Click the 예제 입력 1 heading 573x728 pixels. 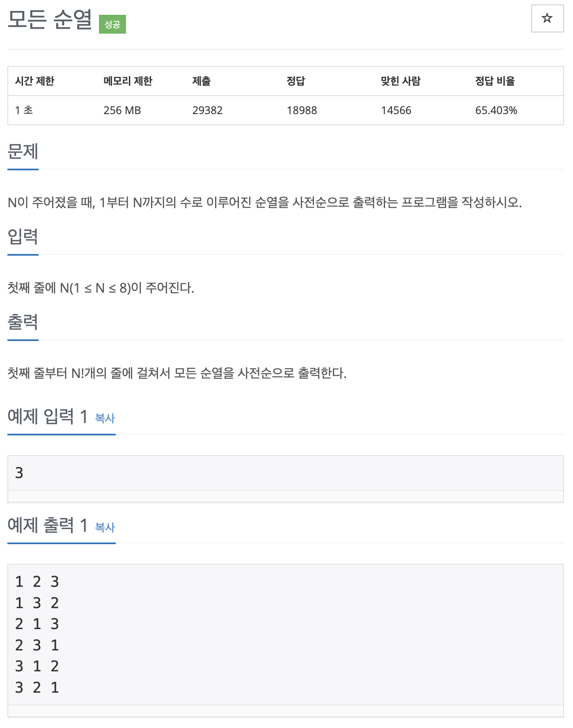[48, 417]
